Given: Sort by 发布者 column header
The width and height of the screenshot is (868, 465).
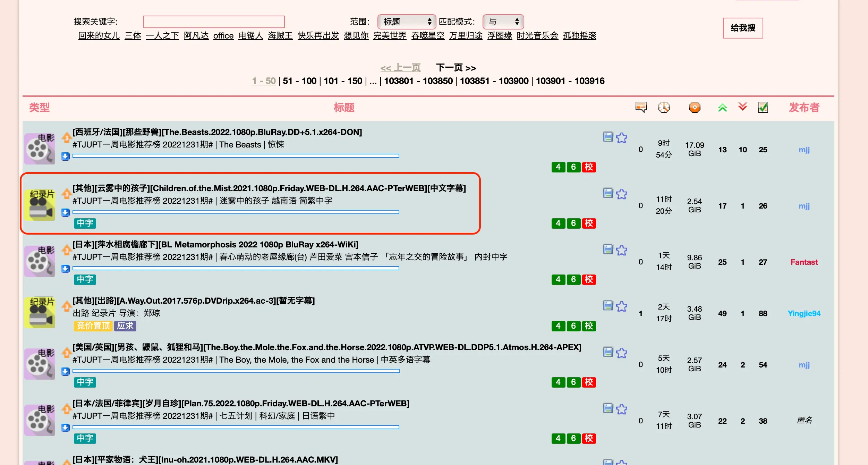Looking at the screenshot, I should 804,107.
